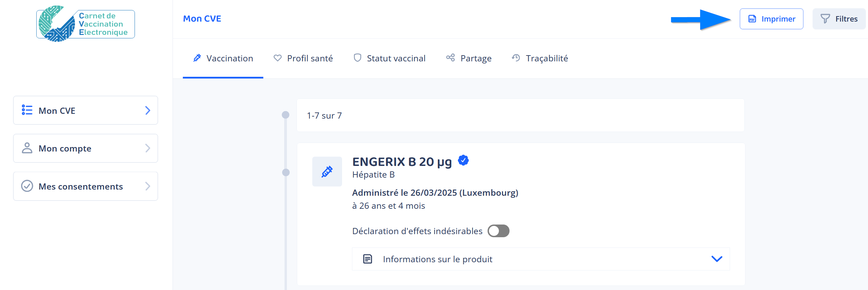The height and width of the screenshot is (290, 868).
Task: Click the Mon CVE breadcrumb link
Action: (202, 19)
